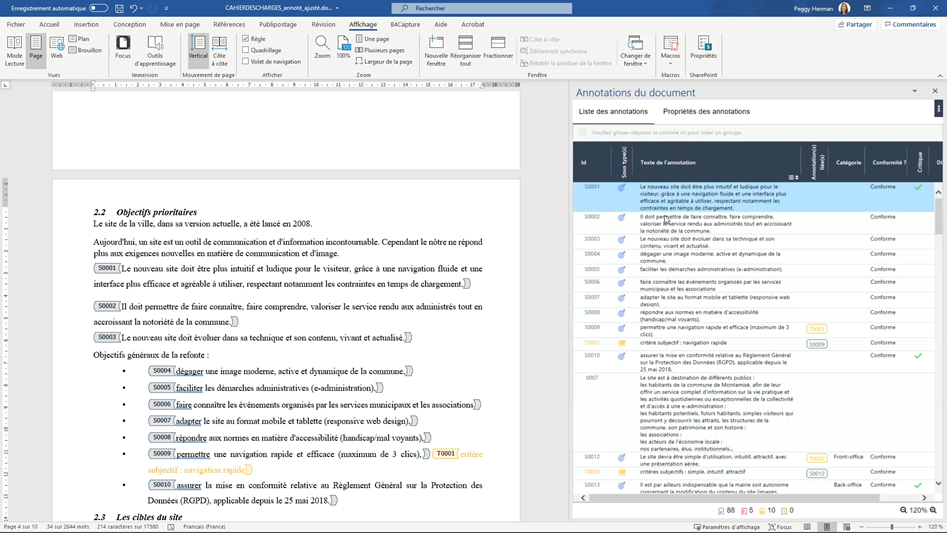The height and width of the screenshot is (533, 947).
Task: Switch to Propriétés des annotations tab
Action: coord(706,112)
